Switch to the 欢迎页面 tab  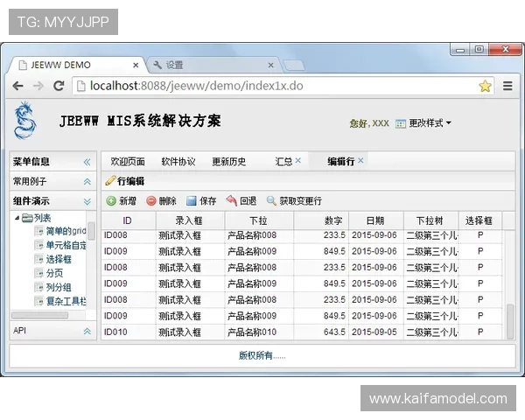click(128, 162)
